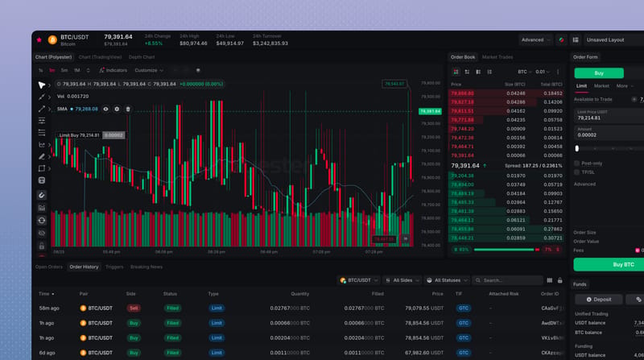Viewport: 644px width, 360px height.
Task: Open the BTC unit dropdown in order book
Action: click(x=525, y=72)
